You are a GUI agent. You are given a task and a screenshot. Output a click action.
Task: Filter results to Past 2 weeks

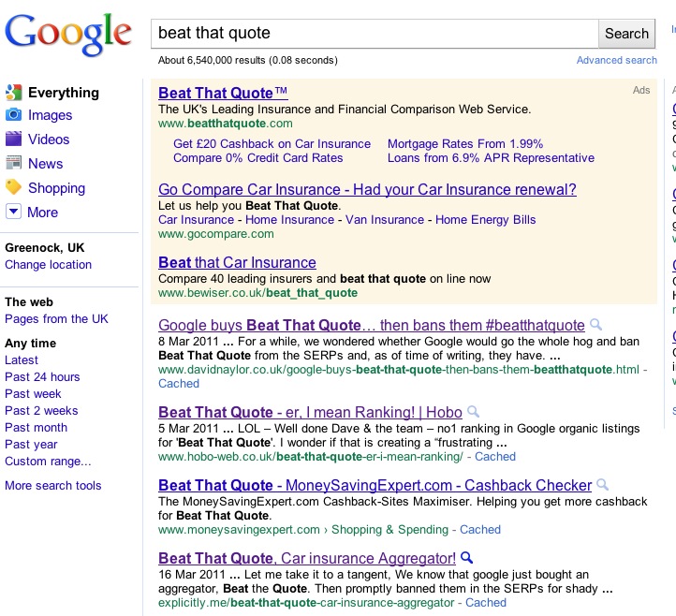41,410
